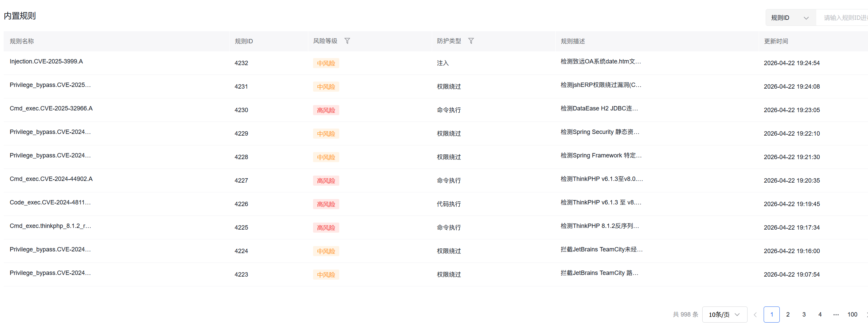
Task: Click the pagination ellipsis to jump pages
Action: 836,314
